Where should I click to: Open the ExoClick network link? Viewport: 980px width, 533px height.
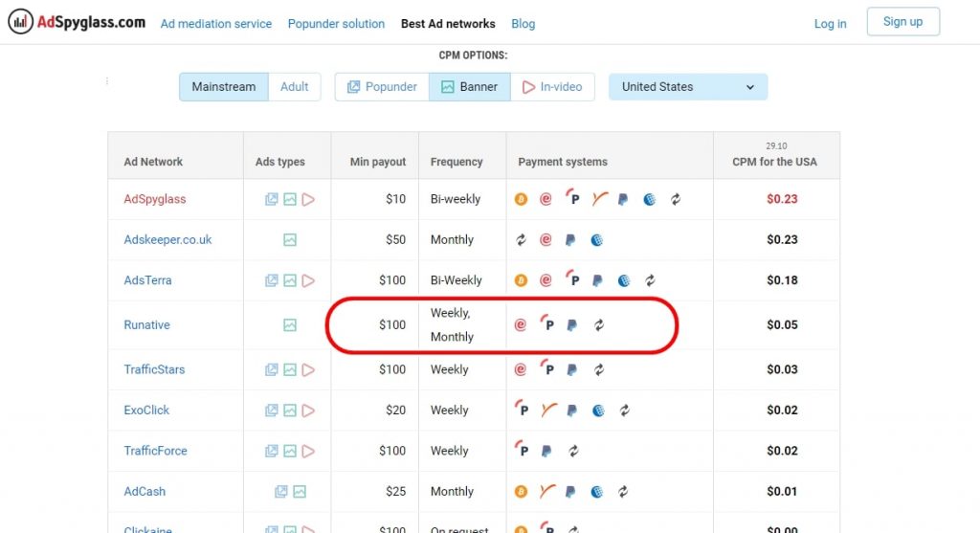pos(146,411)
